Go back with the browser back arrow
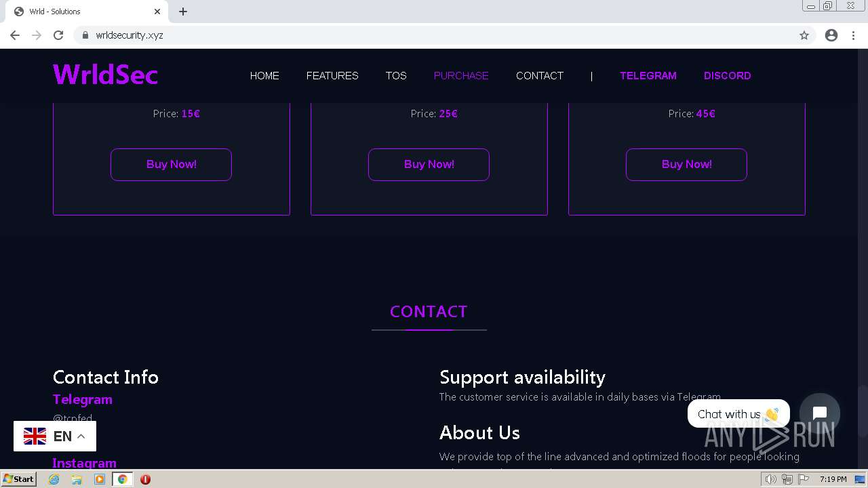868x488 pixels. coord(15,35)
